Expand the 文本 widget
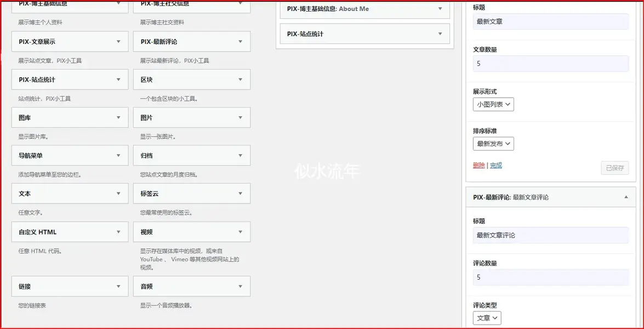 70,194
